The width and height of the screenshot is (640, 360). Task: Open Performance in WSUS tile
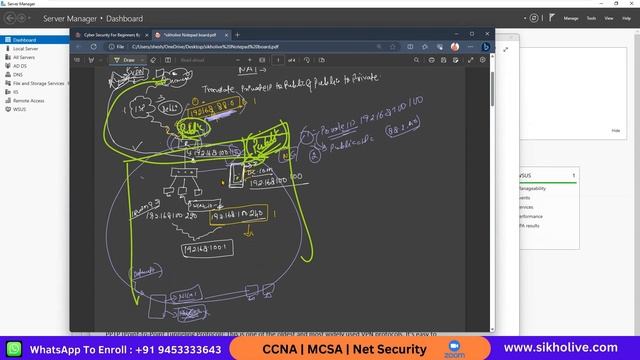[x=531, y=216]
